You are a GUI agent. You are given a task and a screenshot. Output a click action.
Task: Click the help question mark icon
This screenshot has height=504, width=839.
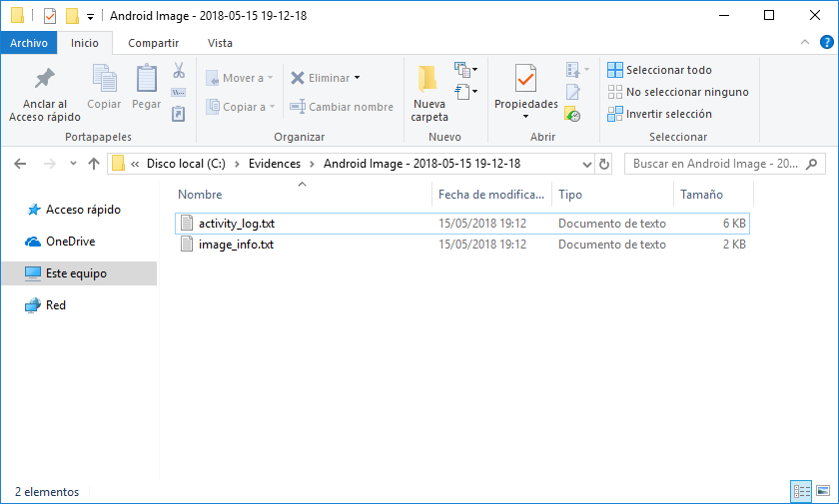826,43
